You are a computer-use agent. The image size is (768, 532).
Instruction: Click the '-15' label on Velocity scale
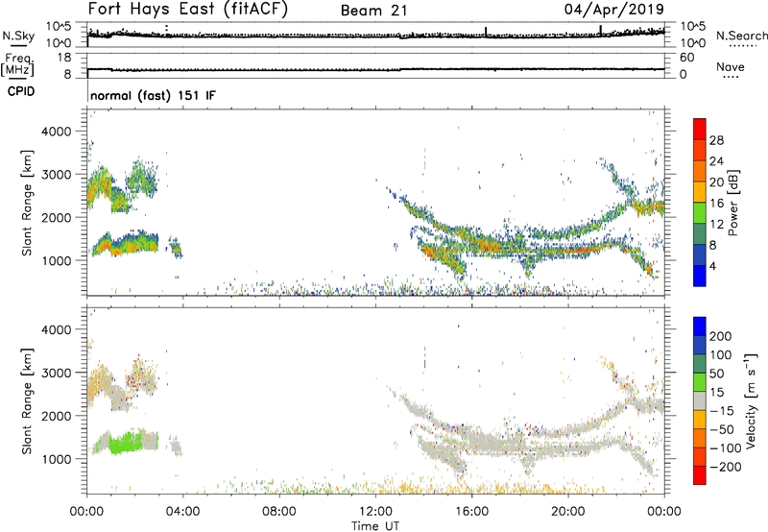721,411
